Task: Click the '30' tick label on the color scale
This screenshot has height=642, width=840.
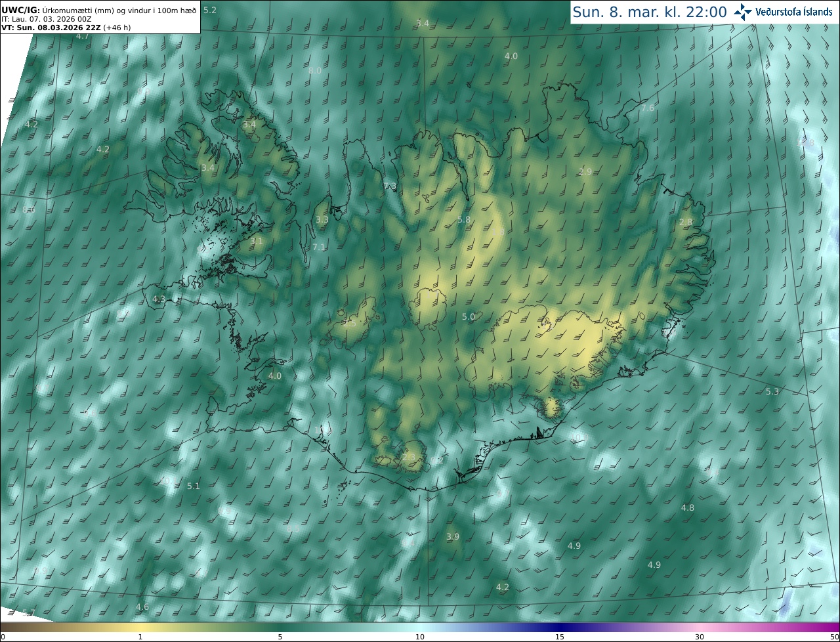Action: (x=700, y=637)
